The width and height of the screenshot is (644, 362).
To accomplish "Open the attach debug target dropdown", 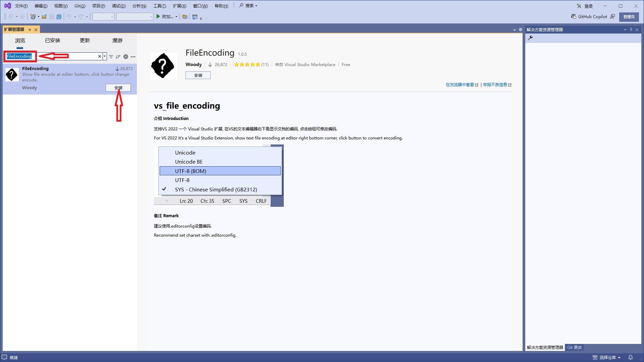I will click(176, 16).
